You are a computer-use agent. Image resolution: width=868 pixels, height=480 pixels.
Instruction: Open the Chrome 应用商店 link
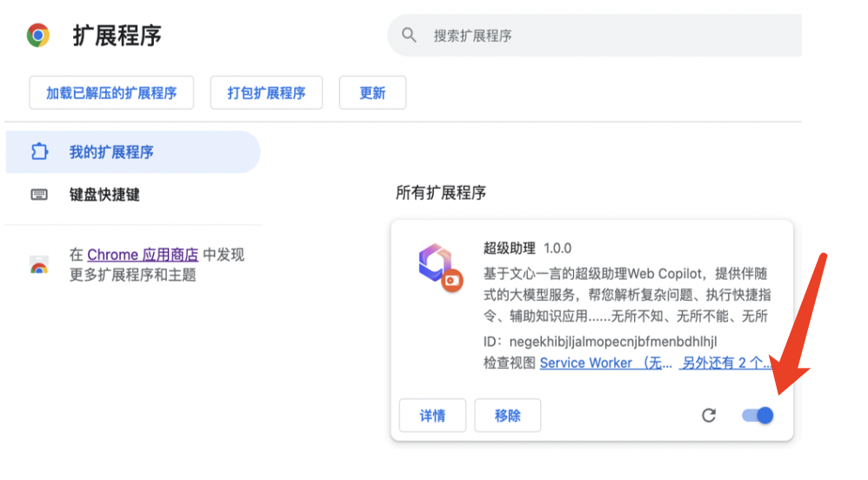(143, 255)
